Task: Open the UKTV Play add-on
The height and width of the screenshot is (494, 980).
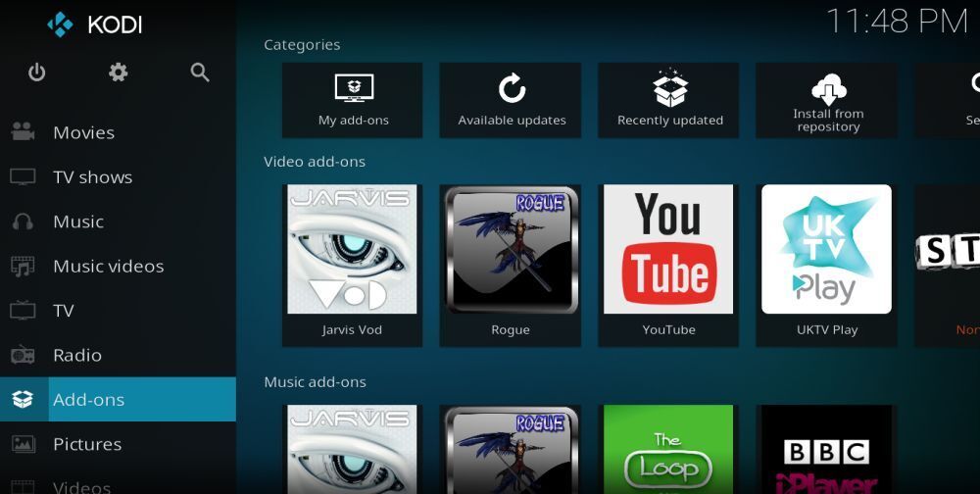Action: [x=826, y=266]
